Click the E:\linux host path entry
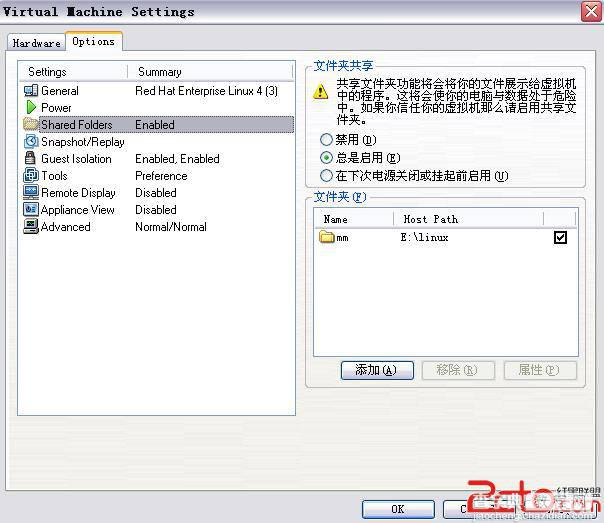Screen dimensions: 604x523 click(x=424, y=237)
